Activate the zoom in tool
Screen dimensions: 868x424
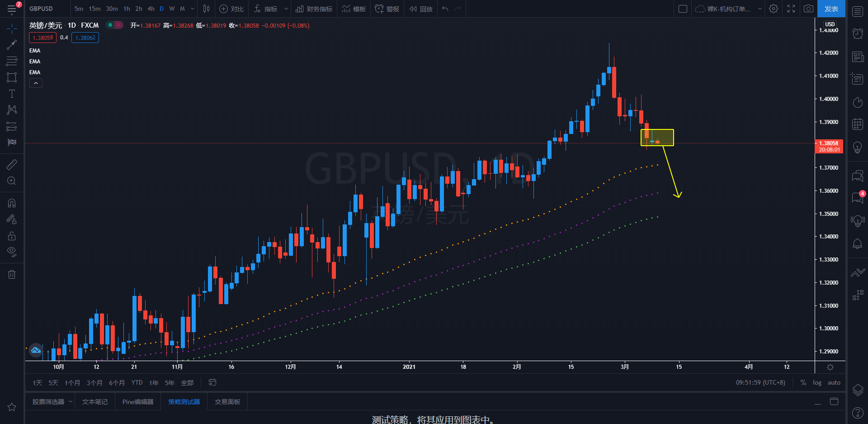[x=12, y=181]
